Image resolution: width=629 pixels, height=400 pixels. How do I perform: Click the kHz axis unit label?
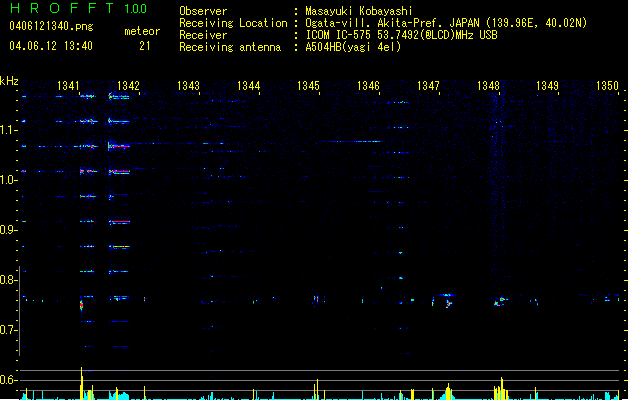point(9,81)
